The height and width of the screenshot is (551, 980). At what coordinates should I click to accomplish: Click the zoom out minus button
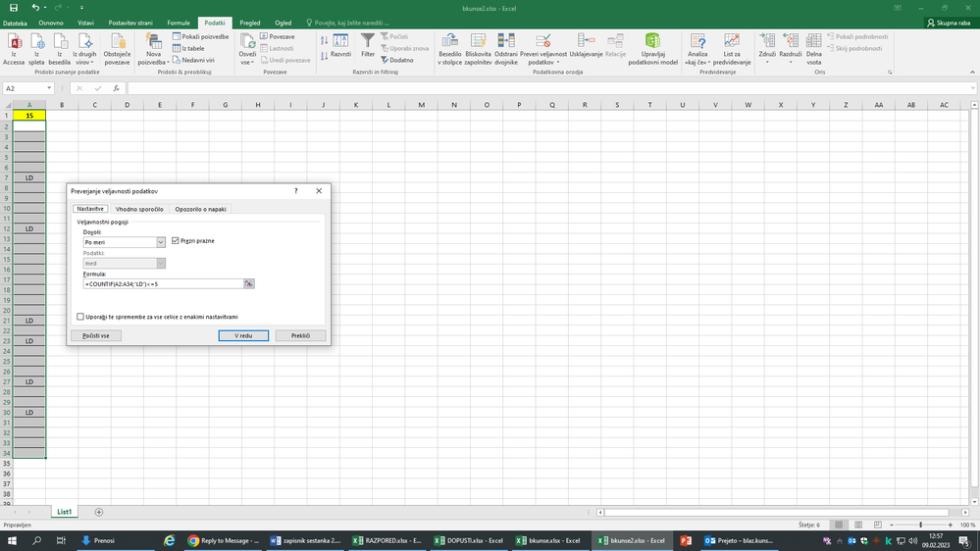coord(892,525)
